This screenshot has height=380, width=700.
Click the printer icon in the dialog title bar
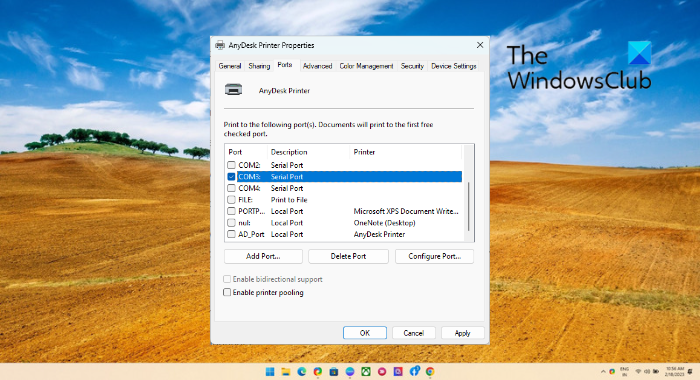coord(220,45)
